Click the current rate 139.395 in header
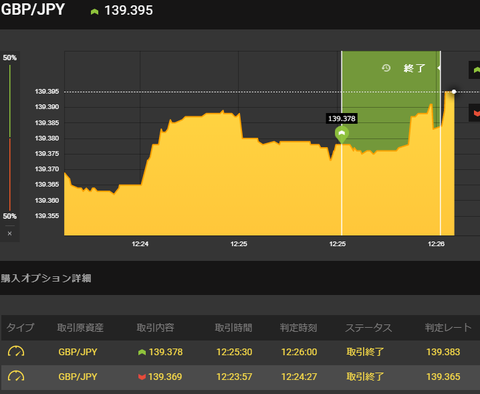The height and width of the screenshot is (394, 480). click(x=129, y=10)
